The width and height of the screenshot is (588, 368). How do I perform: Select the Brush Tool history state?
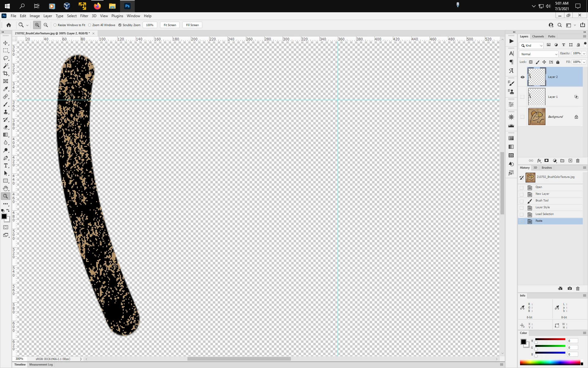542,201
